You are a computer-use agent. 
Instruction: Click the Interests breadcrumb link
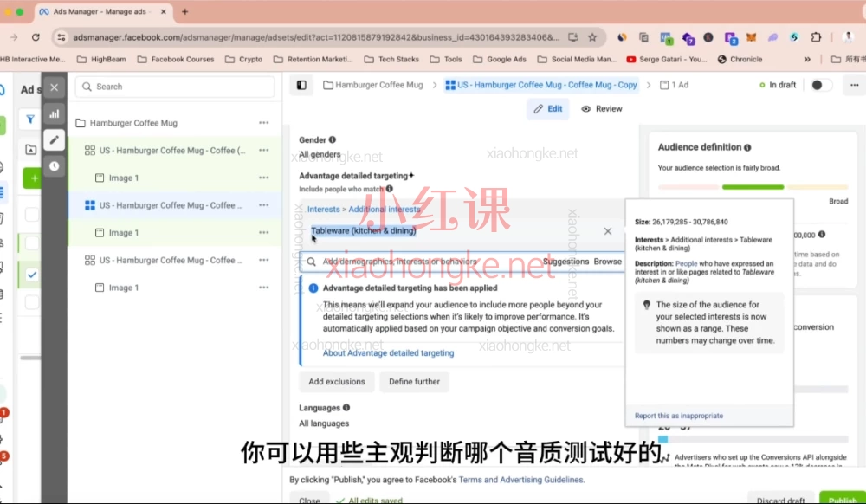click(324, 210)
